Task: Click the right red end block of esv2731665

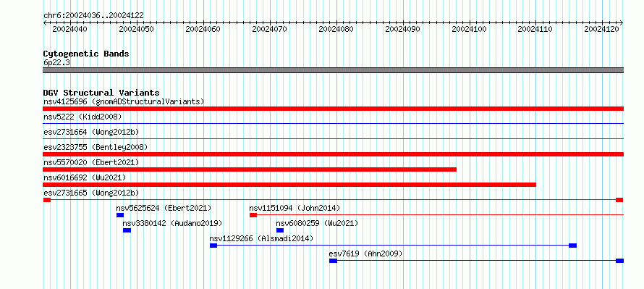Action: coord(620,200)
